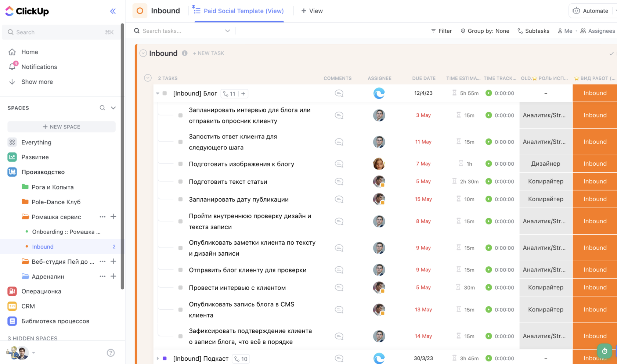The width and height of the screenshot is (617, 364).
Task: Add an item to the Адреналин folder
Action: coord(113,276)
